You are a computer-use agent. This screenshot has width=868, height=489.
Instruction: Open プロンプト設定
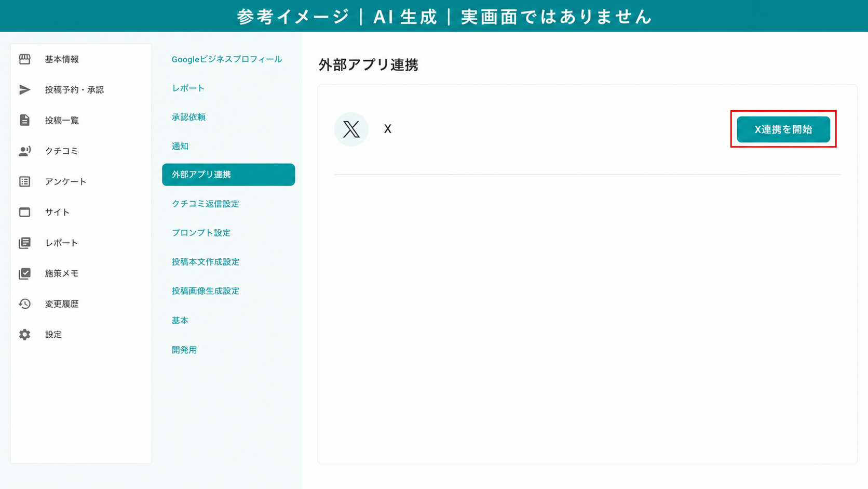(201, 233)
